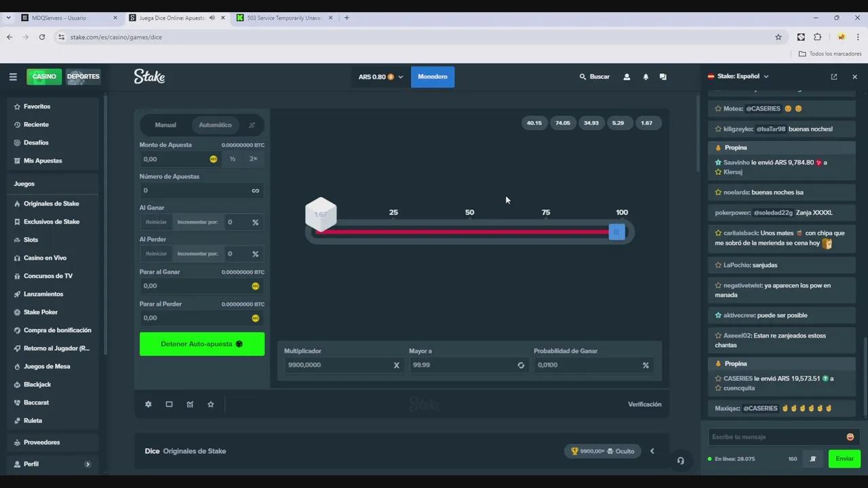Open browser tab search dropdown
Image resolution: width=868 pixels, height=488 pixels.
pyautogui.click(x=8, y=18)
